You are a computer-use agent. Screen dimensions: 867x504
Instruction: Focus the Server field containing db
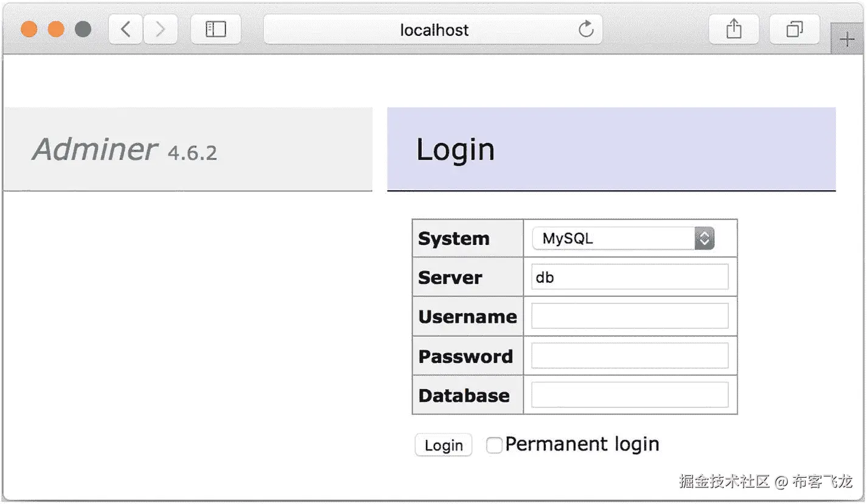coord(630,277)
